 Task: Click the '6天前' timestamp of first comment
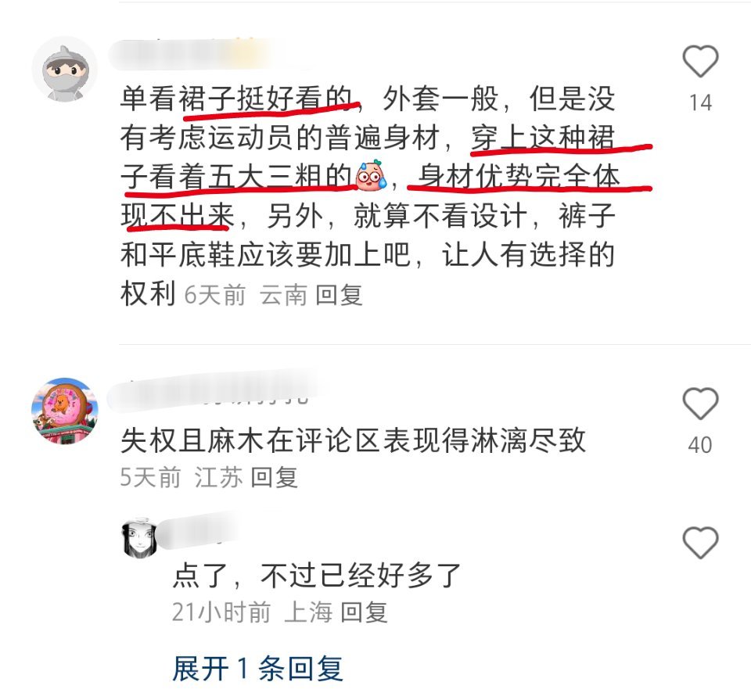215,294
